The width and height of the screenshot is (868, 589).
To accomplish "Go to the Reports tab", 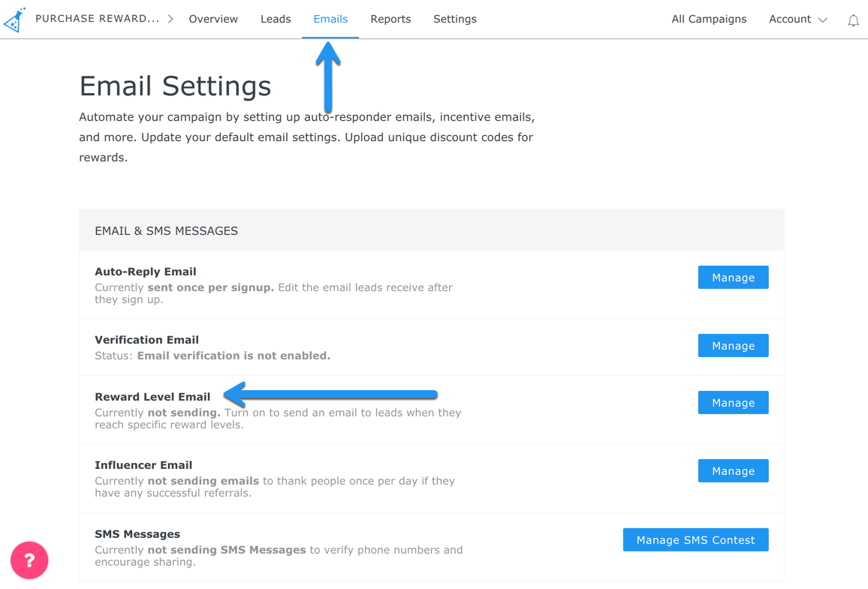I will pos(390,20).
